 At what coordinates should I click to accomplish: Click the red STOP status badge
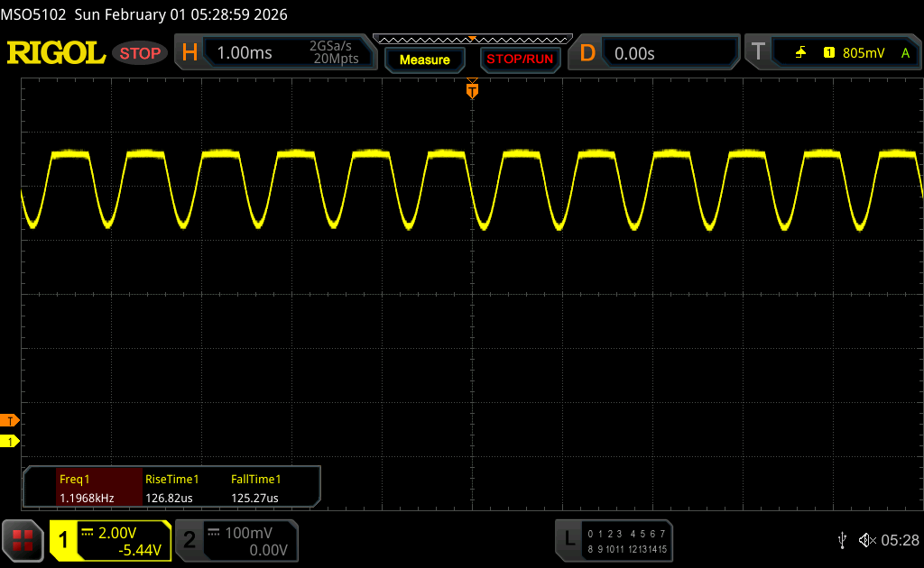(x=140, y=53)
